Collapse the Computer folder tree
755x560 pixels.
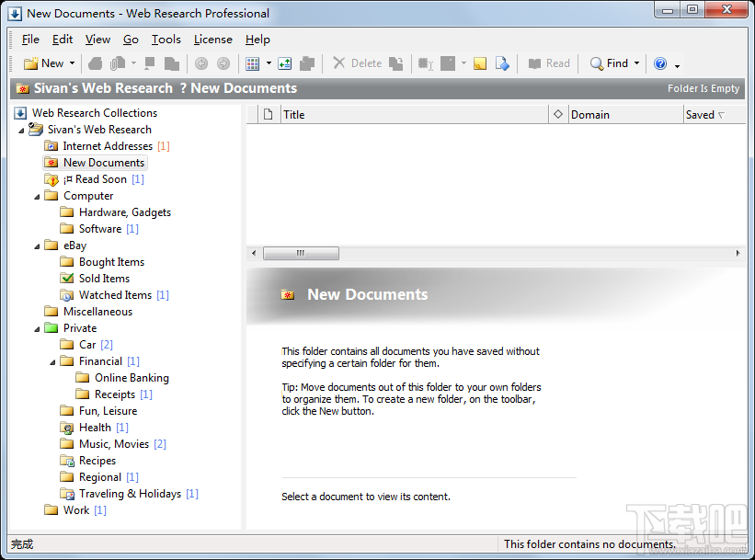[x=36, y=195]
